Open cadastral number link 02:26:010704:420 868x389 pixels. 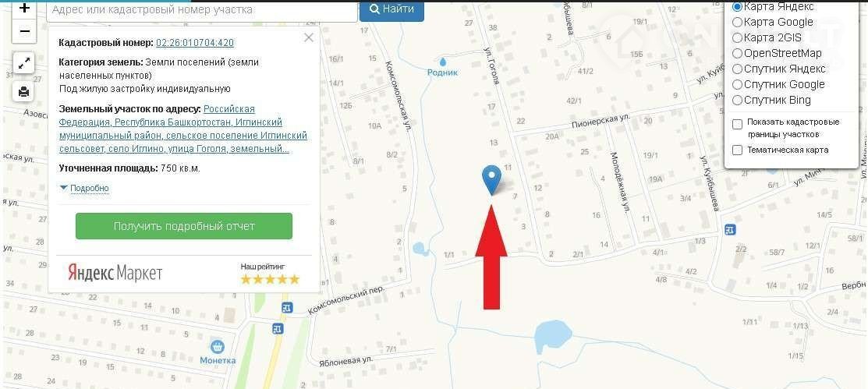pos(195,43)
